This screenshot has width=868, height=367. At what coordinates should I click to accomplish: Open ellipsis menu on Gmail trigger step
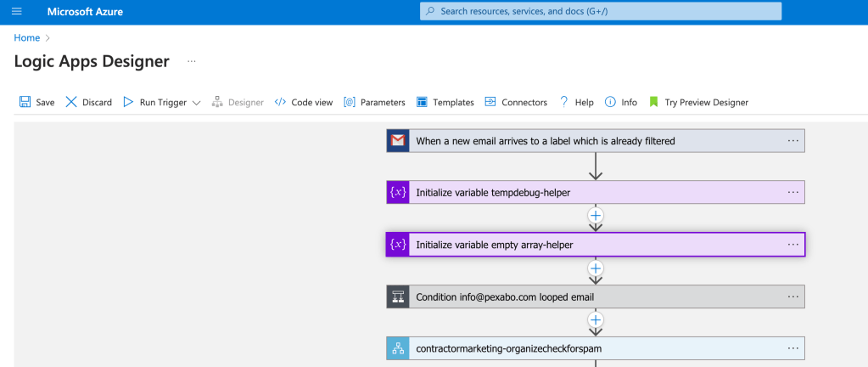[792, 141]
